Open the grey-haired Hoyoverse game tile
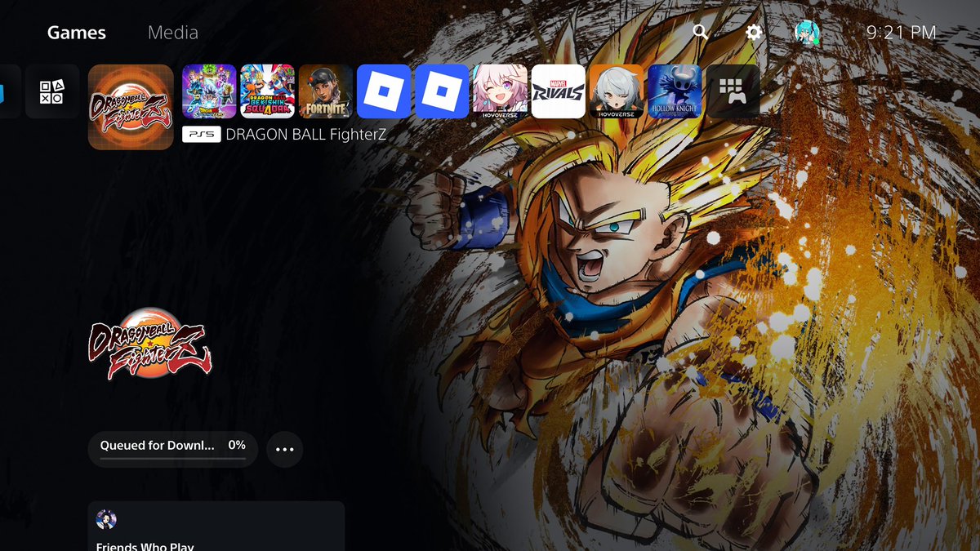Image resolution: width=980 pixels, height=551 pixels. click(x=617, y=91)
